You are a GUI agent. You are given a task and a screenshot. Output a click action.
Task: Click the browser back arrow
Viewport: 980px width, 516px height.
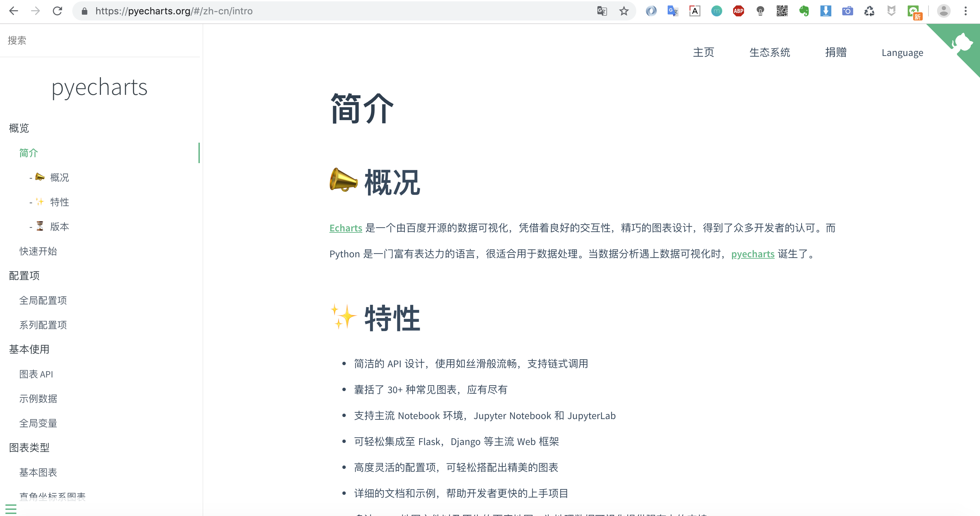point(14,11)
